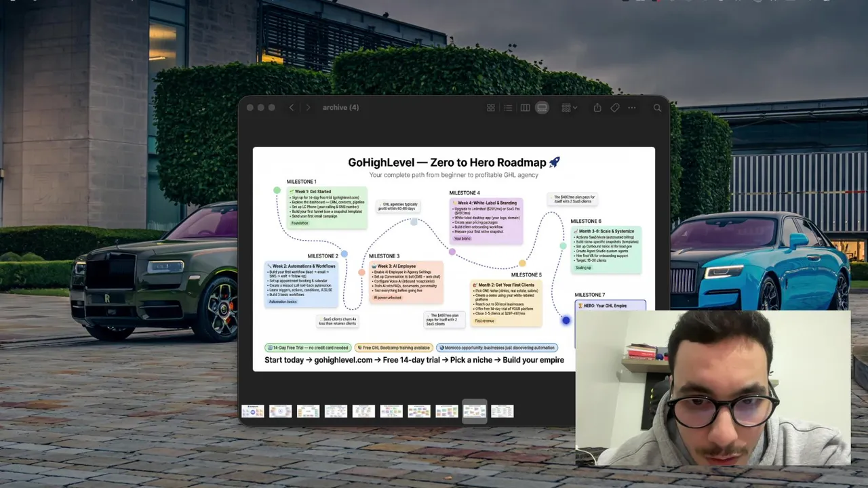Select the highlighted ninth thumbnail in filmstrip
Viewport: 868px width, 488px height.
tap(475, 411)
